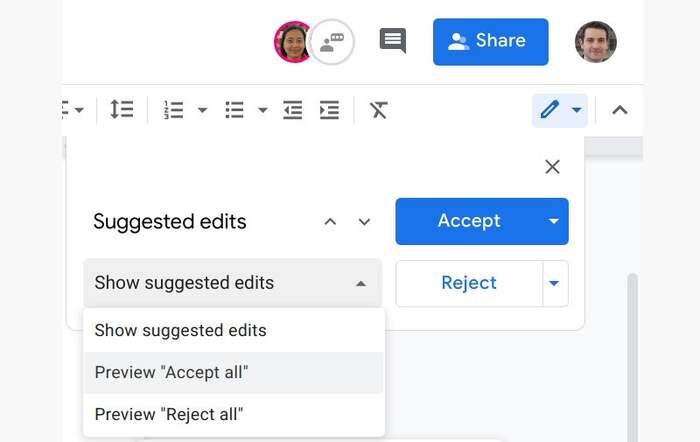Image resolution: width=700 pixels, height=442 pixels.
Task: Increase the paragraph indent
Action: click(x=329, y=110)
